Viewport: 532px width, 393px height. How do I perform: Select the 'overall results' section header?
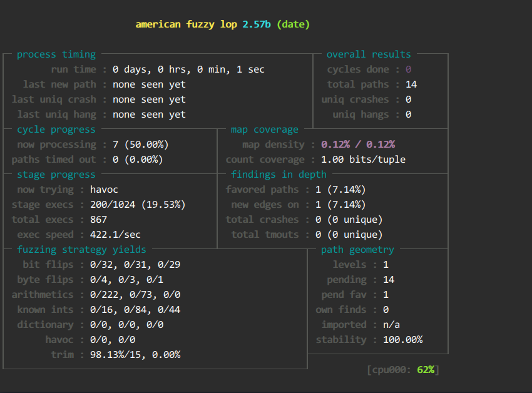369,54
